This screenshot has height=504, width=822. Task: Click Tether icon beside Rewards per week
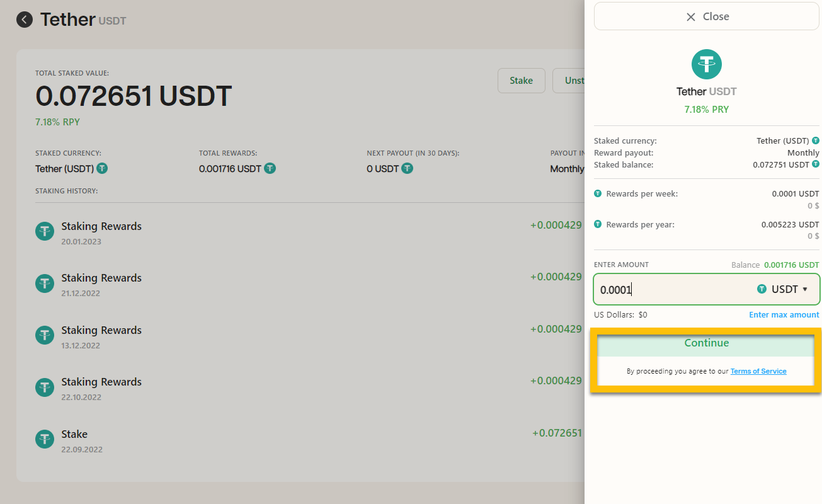598,193
